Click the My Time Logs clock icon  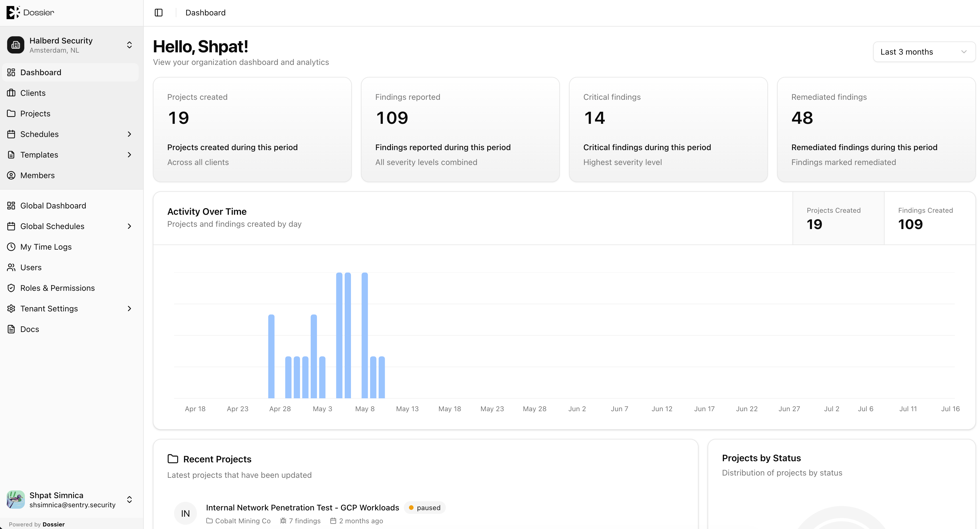pos(11,246)
